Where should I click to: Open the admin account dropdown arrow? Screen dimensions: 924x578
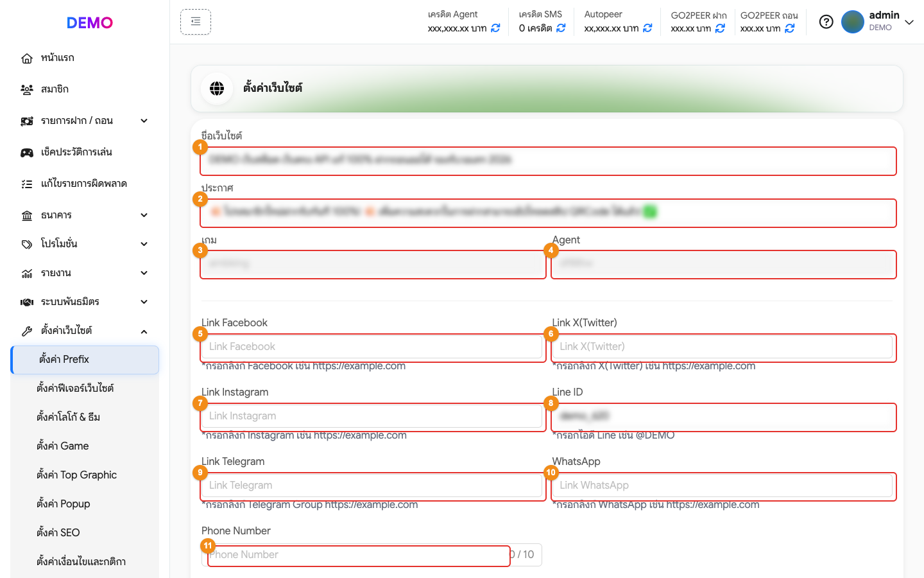pyautogui.click(x=909, y=22)
